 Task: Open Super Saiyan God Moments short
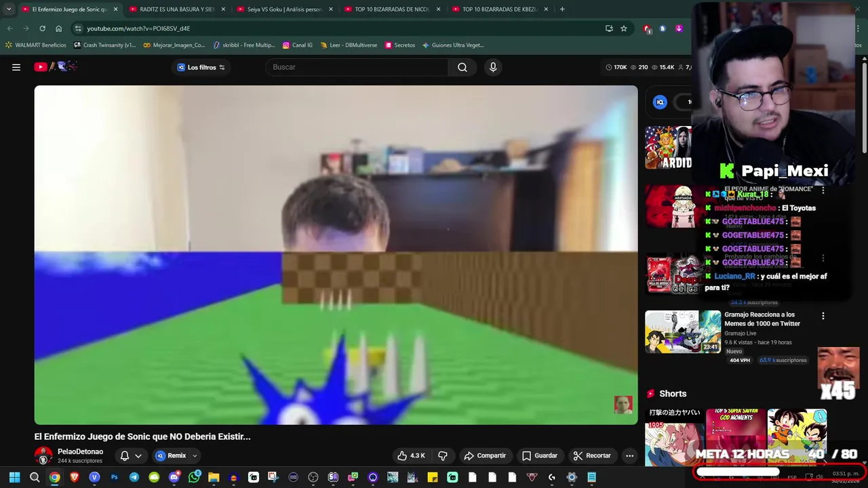pyautogui.click(x=736, y=437)
